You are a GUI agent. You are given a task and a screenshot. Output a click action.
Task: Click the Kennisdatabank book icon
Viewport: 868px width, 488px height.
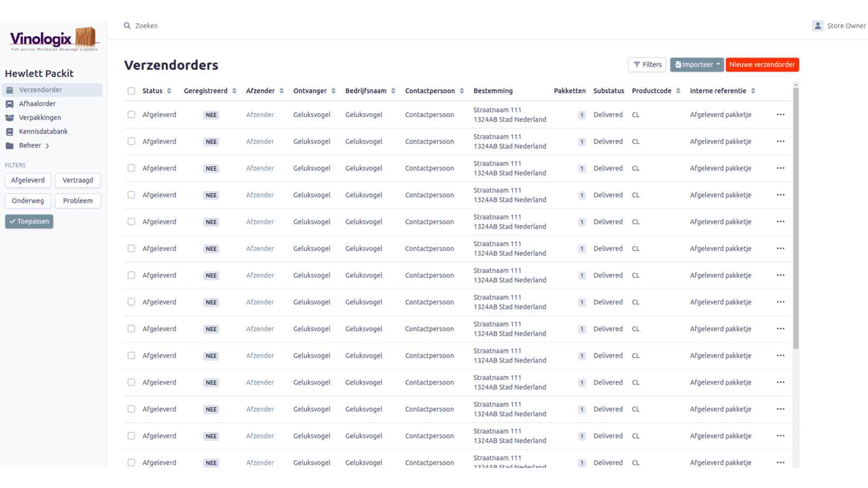(x=10, y=132)
